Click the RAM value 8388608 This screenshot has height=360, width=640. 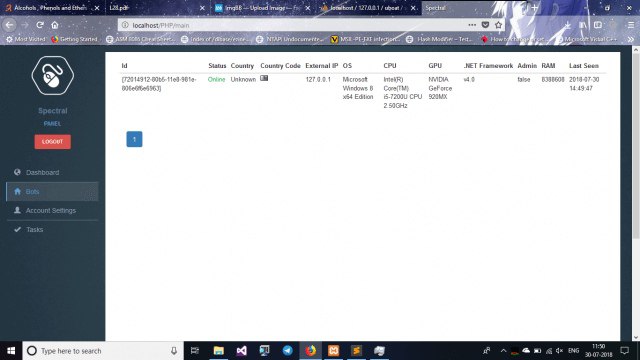click(553, 80)
